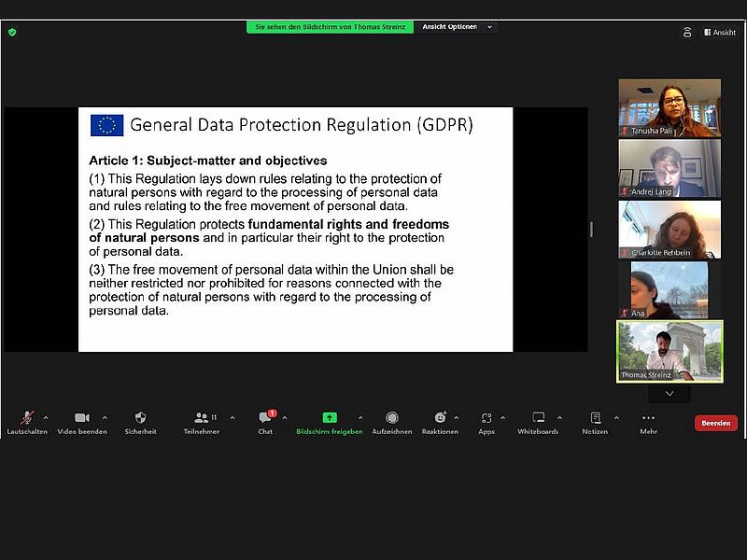Toggle the Lautschalten microphone button
This screenshot has width=747, height=560.
27,419
